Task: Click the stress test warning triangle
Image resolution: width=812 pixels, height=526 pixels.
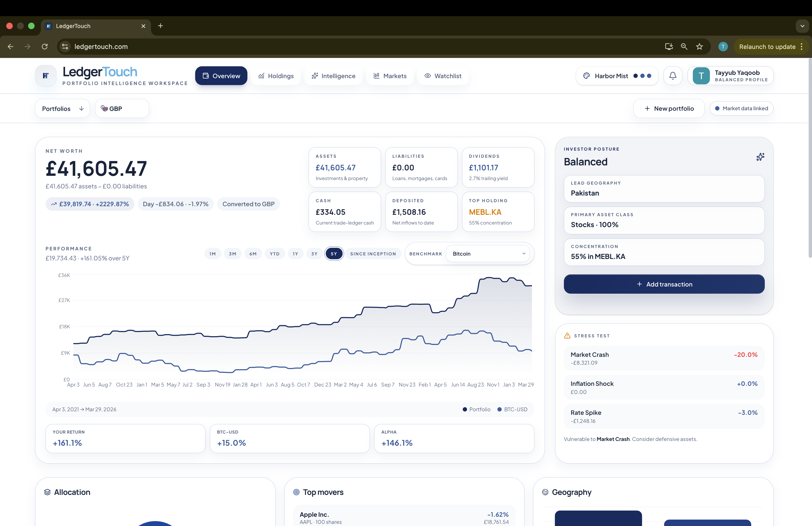Action: pyautogui.click(x=567, y=335)
